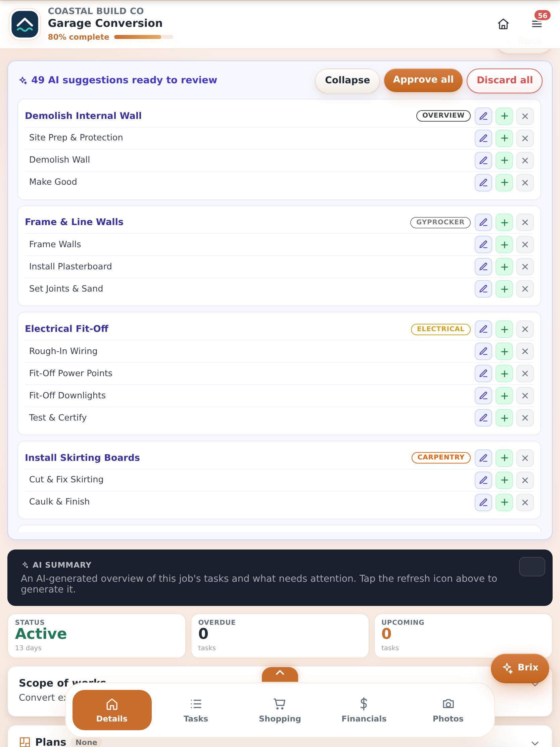Approve the Install Skirting Boards suggestion
The width and height of the screenshot is (560, 747).
click(x=504, y=458)
